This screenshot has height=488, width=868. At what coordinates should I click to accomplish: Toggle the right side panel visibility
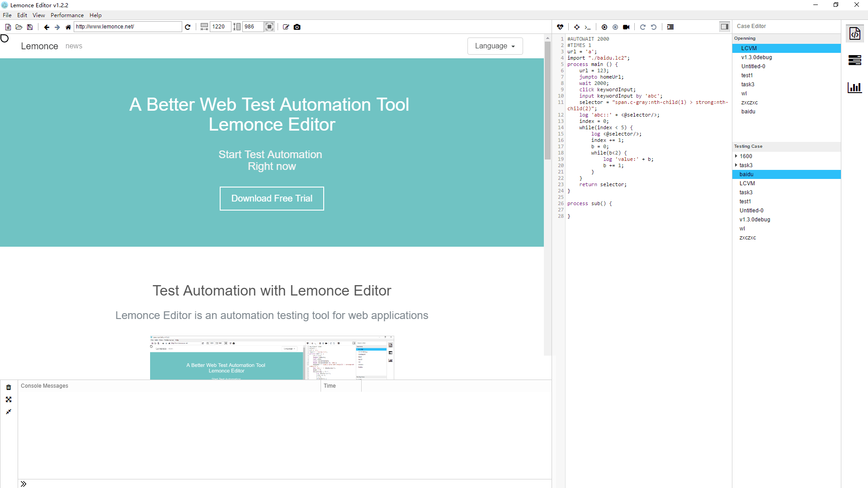[x=724, y=27]
